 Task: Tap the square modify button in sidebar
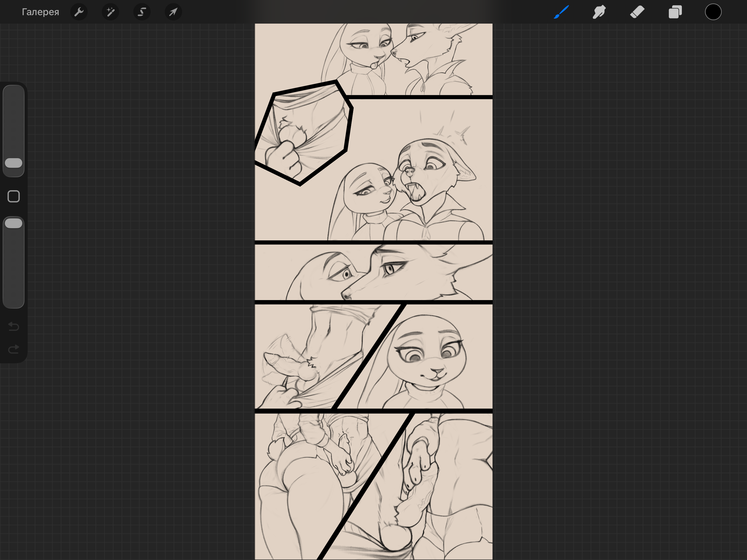tap(14, 196)
